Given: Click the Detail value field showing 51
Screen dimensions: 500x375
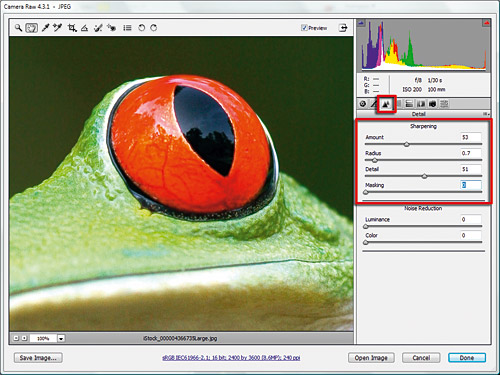Looking at the screenshot, I should click(471, 169).
